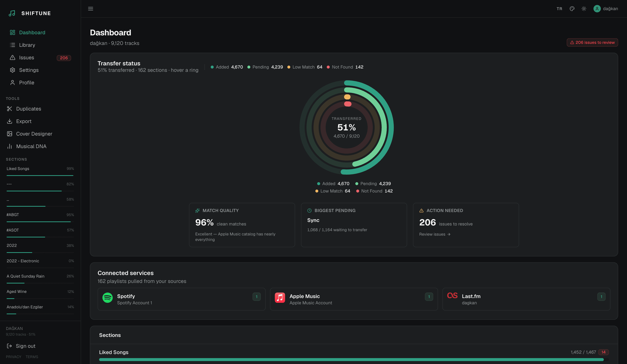
Task: Open Settings in the sidebar
Action: point(40,70)
